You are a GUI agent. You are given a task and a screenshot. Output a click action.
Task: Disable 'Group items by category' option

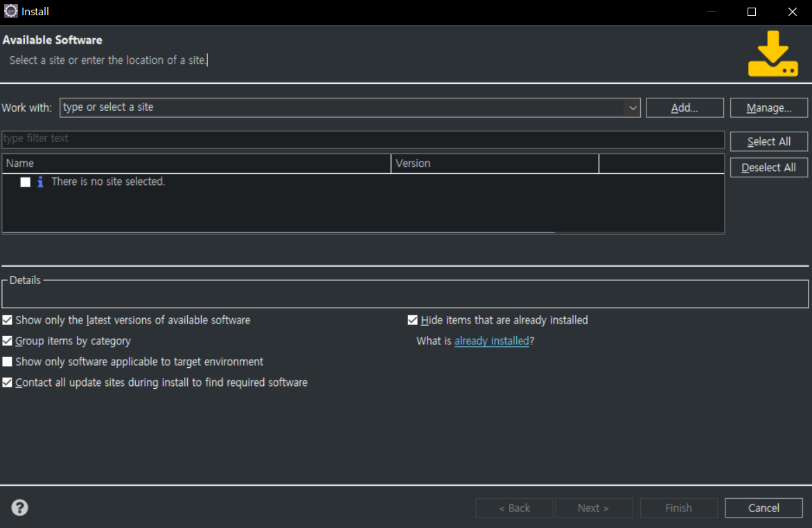[8, 341]
